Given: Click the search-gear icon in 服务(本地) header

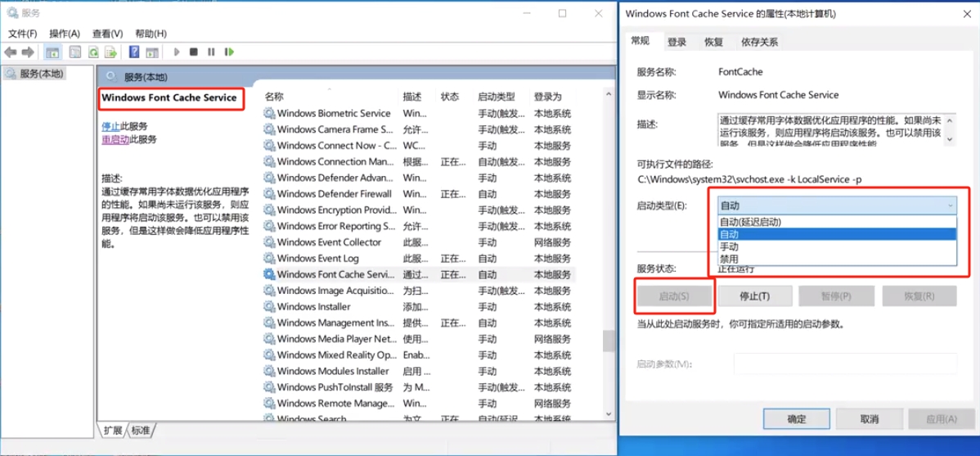Looking at the screenshot, I should (x=111, y=77).
